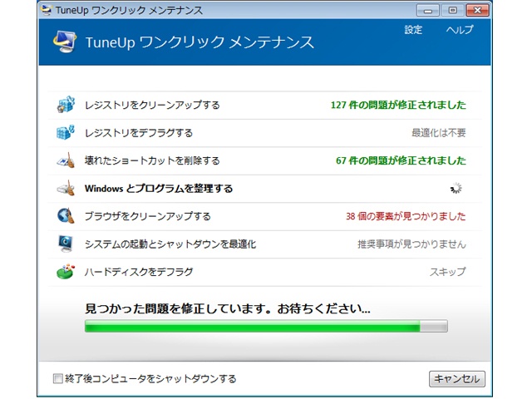Click the 127件の問題が修正されました result

pyautogui.click(x=397, y=106)
